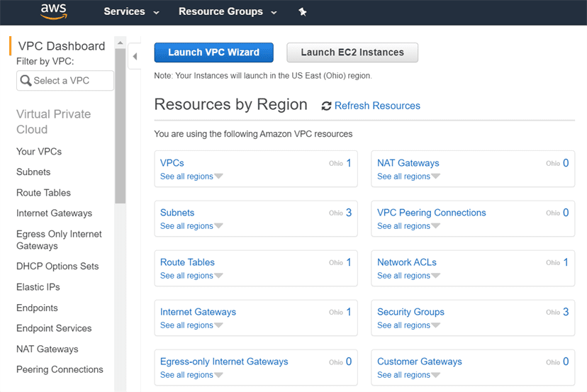Expand See all regions under NAT Gateways
This screenshot has width=587, height=392.
[408, 177]
